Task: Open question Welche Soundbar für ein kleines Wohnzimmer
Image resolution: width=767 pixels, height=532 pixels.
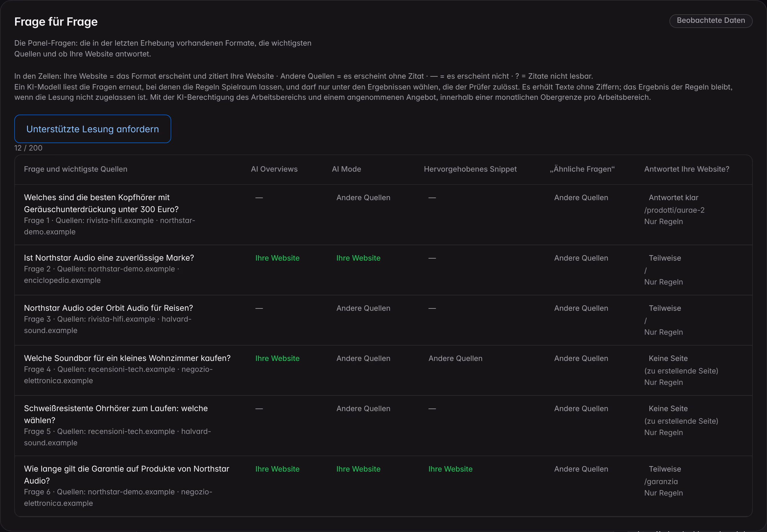Action: click(x=127, y=358)
